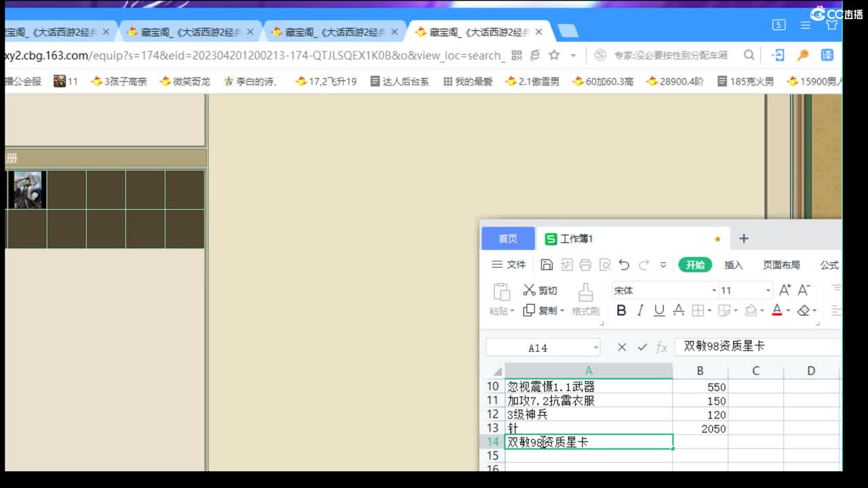Click cell with text 3级神兵
868x488 pixels.
(x=589, y=414)
